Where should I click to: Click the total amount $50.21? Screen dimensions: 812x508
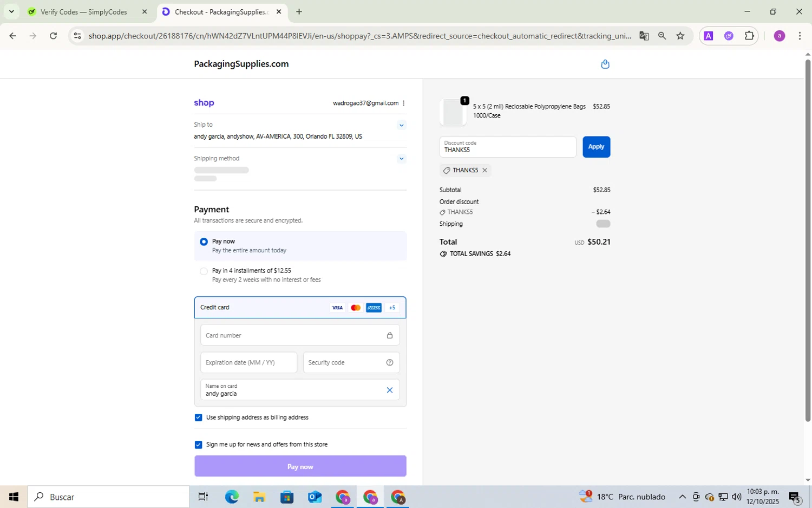click(x=599, y=242)
